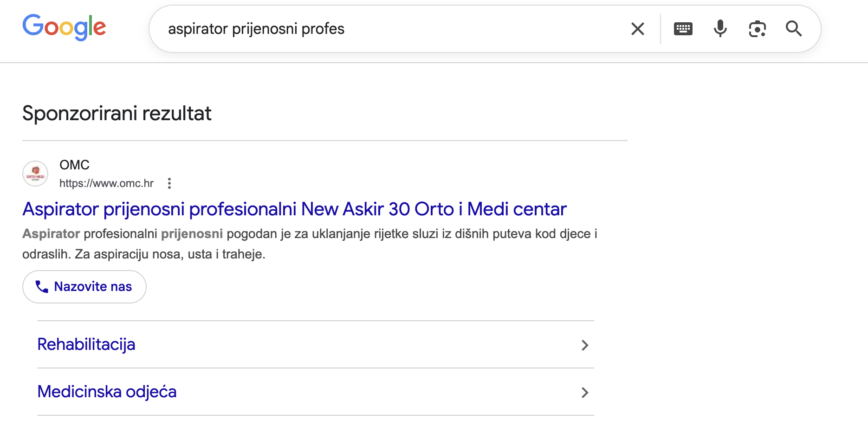The width and height of the screenshot is (868, 439).
Task: Open the Medicinska odjeća sitelink
Action: tap(107, 392)
